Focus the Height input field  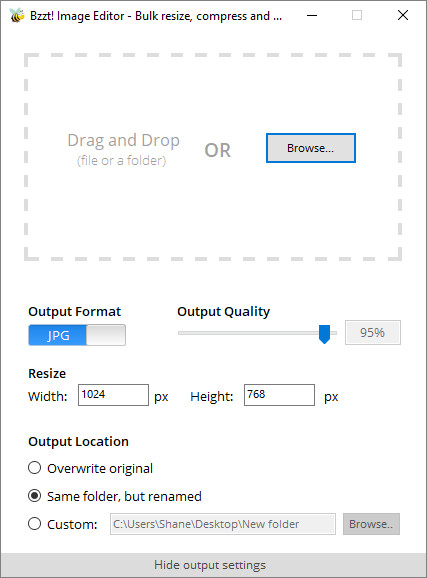click(x=279, y=395)
